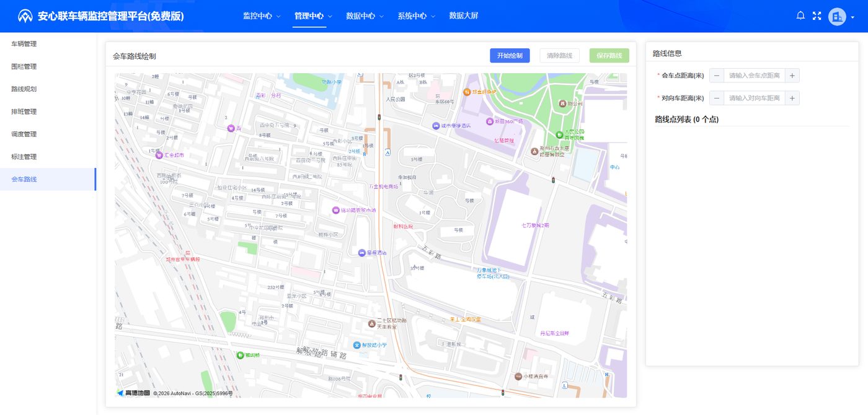Image resolution: width=868 pixels, height=415 pixels.
Task: Click the 皇庭酒店 hotel marker icon
Action: coord(361,253)
